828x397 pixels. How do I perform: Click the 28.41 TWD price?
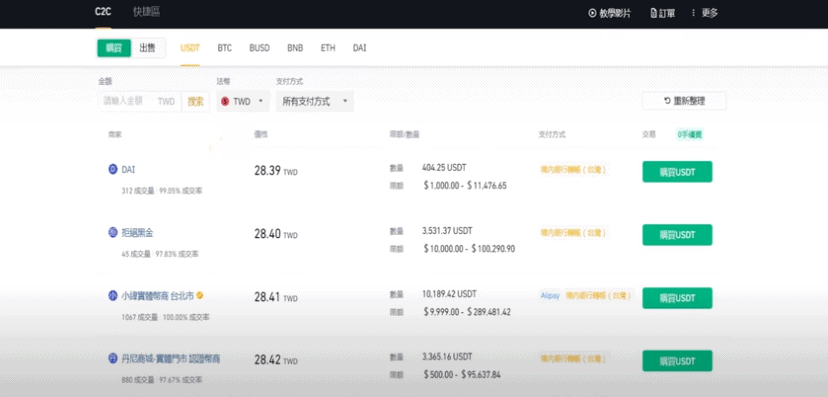(x=276, y=297)
